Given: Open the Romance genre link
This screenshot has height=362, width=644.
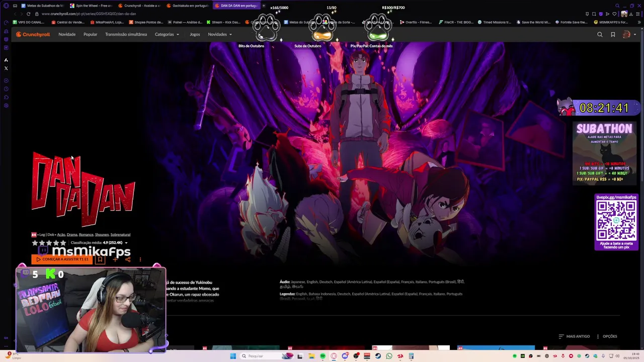Looking at the screenshot, I should tap(86, 234).
